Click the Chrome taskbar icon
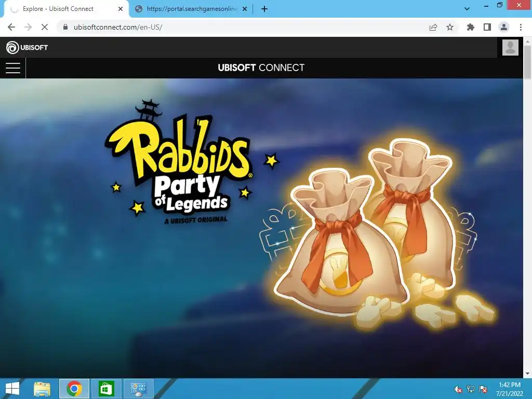532x399 pixels. coord(74,389)
